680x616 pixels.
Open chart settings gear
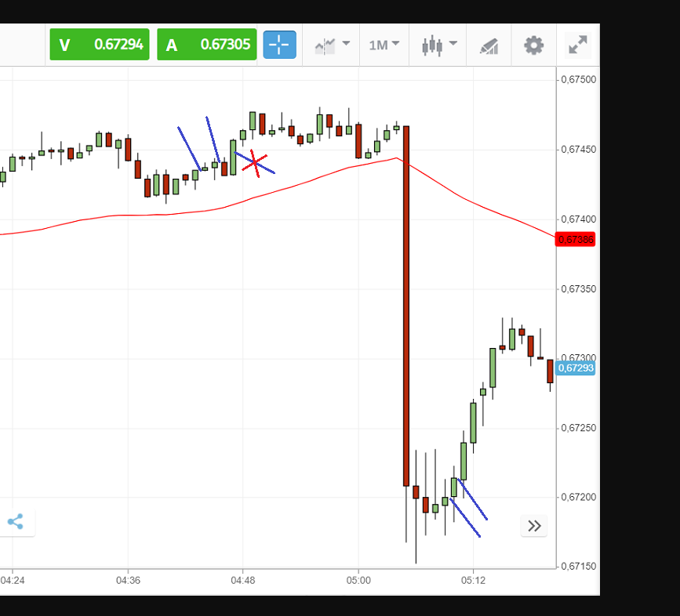click(x=533, y=45)
